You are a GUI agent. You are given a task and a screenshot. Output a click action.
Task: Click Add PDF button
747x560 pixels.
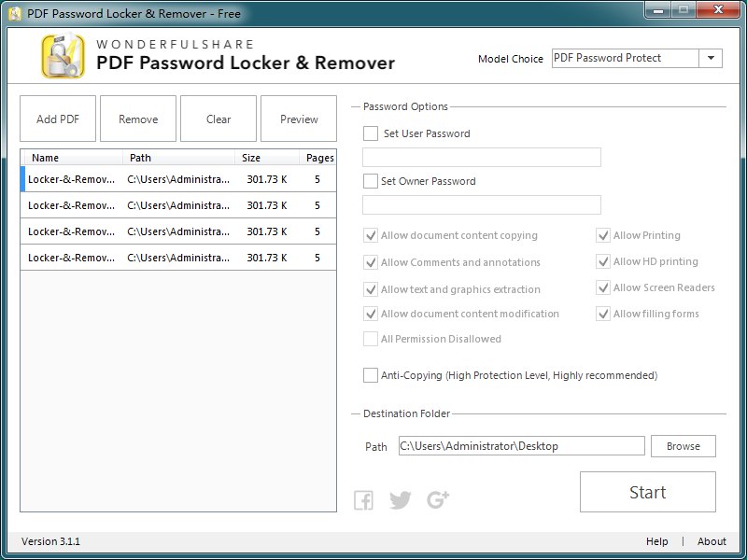click(58, 119)
